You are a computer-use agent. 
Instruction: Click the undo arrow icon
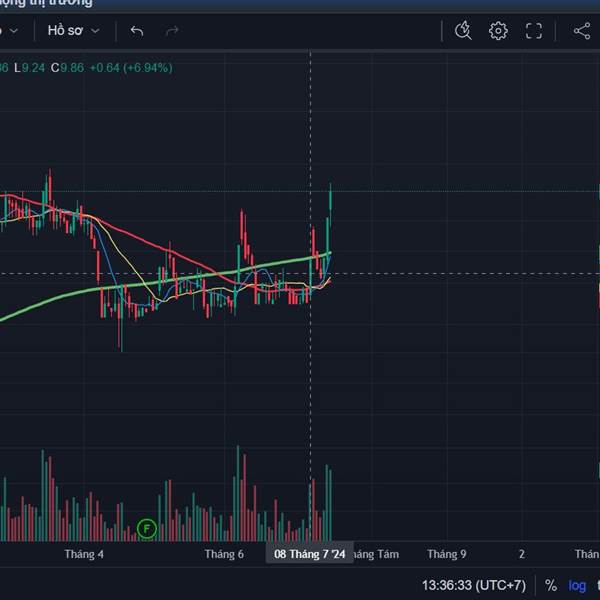coord(137,31)
